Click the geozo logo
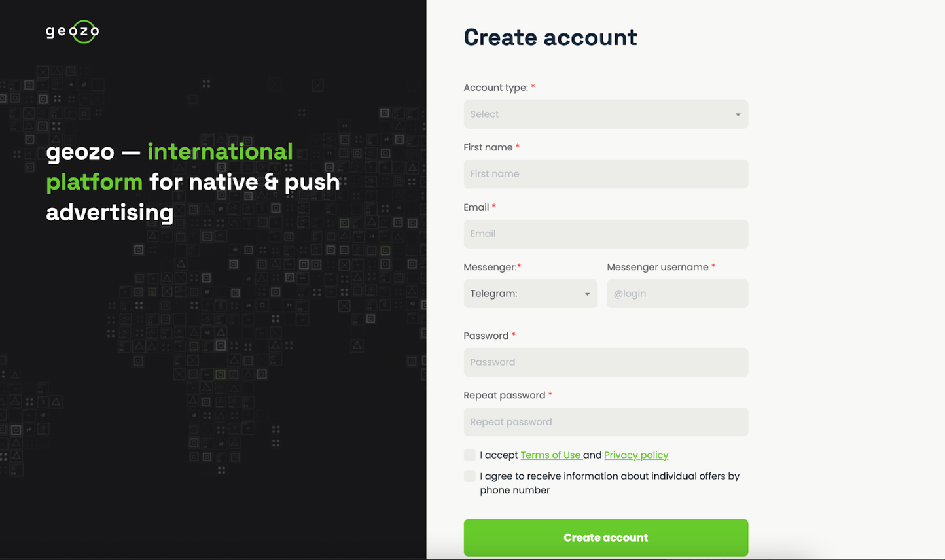Viewport: 945px width, 560px height. [x=73, y=31]
